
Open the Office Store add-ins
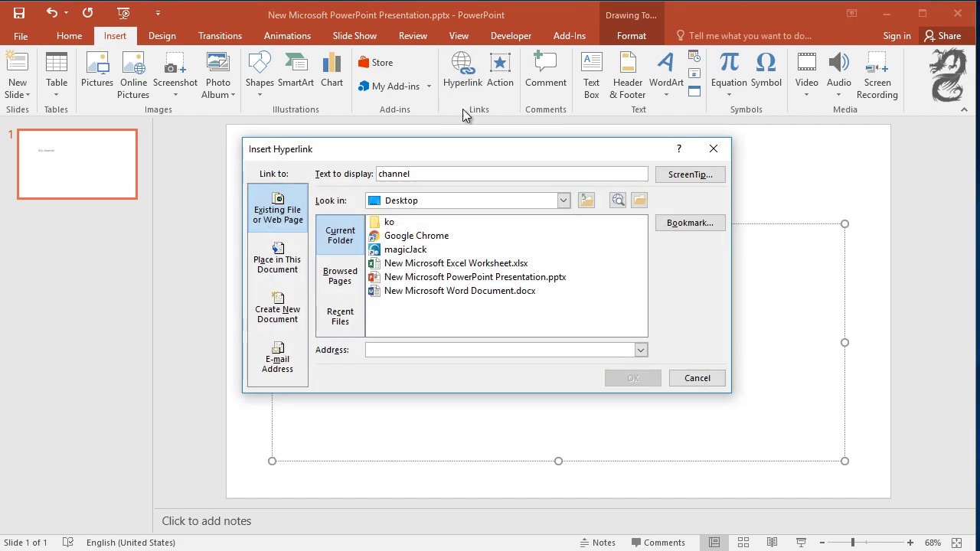(x=375, y=63)
